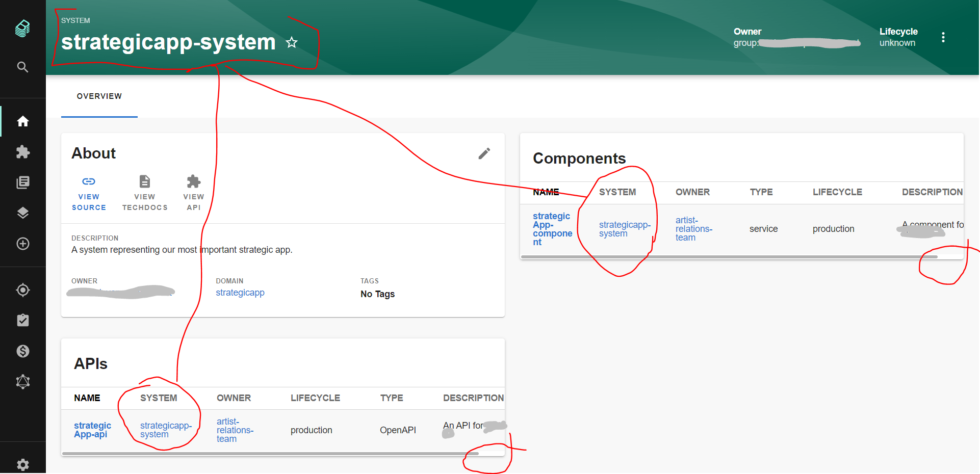The image size is (980, 474).
Task: Open the three-dot overflow menu
Action: click(x=943, y=37)
